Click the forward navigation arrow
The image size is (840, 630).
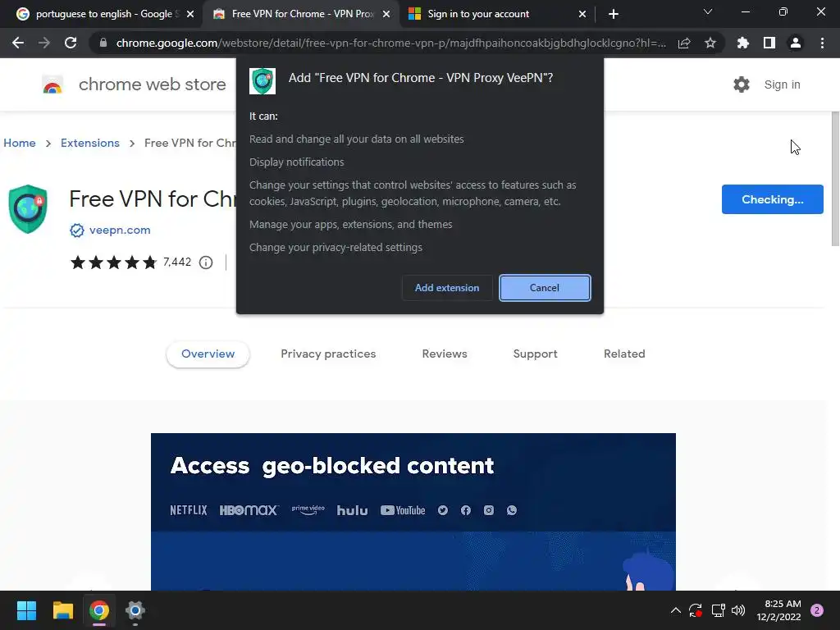point(44,43)
